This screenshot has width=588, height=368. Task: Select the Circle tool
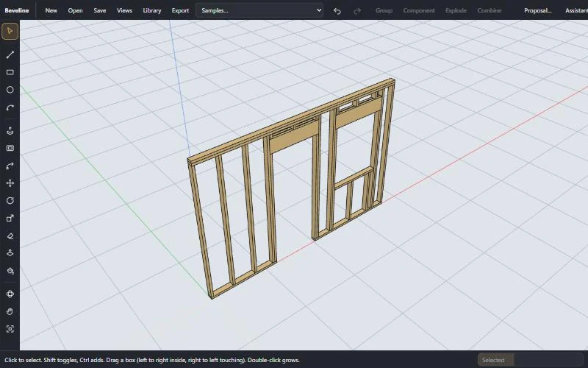coord(10,90)
